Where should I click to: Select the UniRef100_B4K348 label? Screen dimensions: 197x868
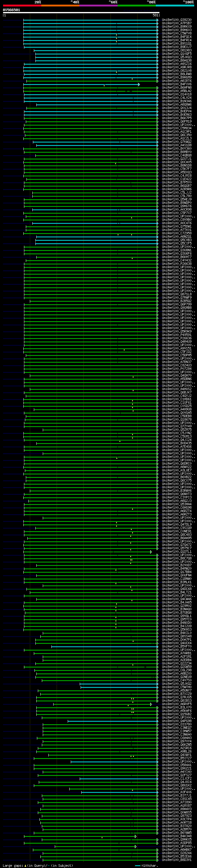tap(177, 836)
